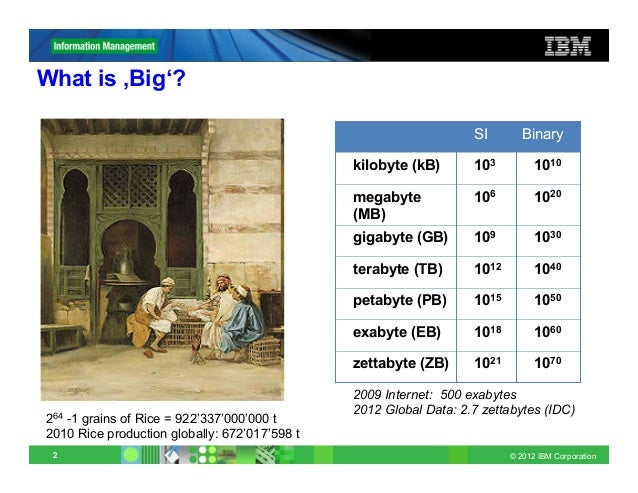Click the megabyte SI value 10⁶

485,196
